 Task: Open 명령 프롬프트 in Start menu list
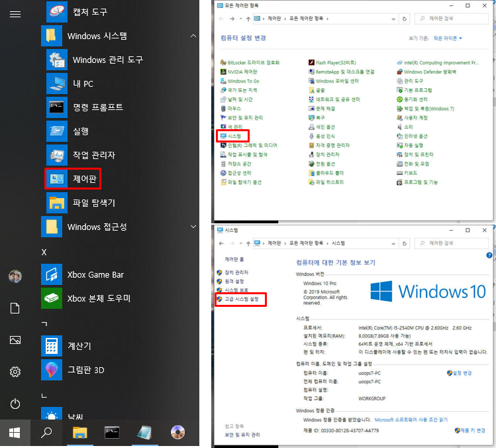85,107
